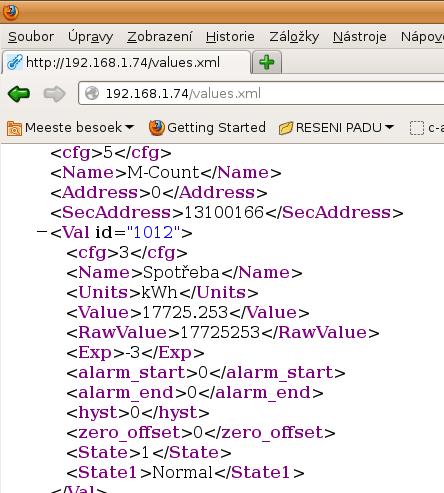444x493 pixels.
Task: Open the RESENI PADU bookmark folder
Action: click(336, 128)
